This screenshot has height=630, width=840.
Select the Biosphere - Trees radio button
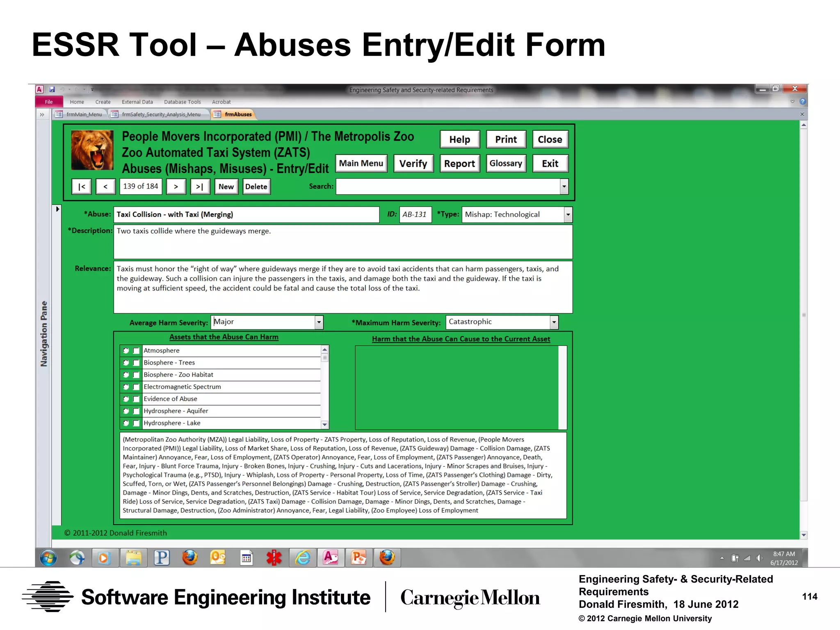point(126,363)
